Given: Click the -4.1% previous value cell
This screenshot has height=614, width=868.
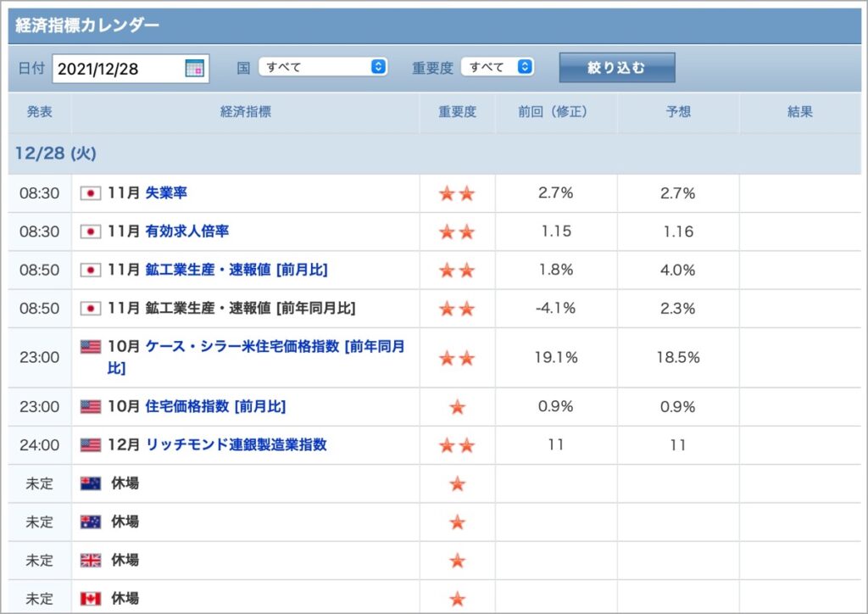Looking at the screenshot, I should [x=556, y=309].
